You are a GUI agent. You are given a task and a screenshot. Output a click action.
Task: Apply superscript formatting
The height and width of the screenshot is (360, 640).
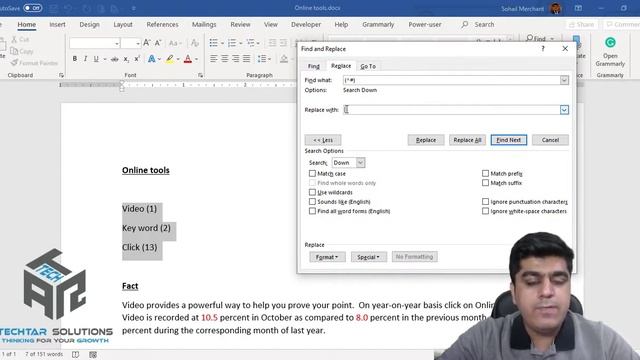click(x=137, y=59)
